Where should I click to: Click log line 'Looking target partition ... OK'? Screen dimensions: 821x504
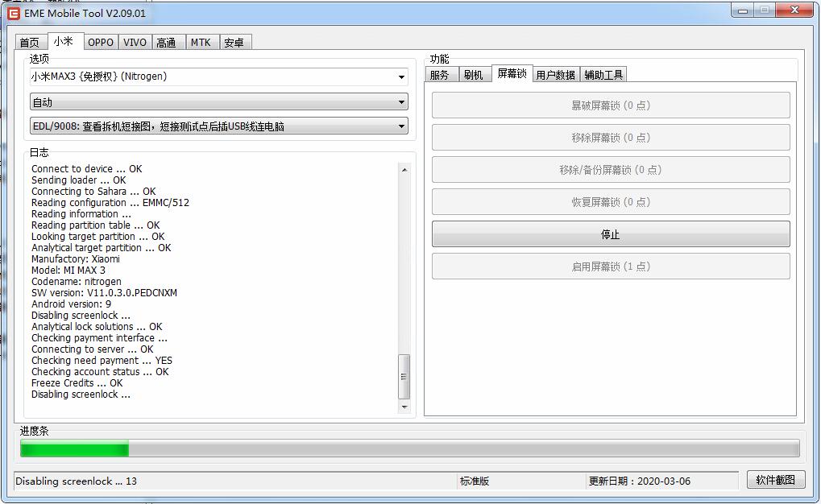coord(98,237)
